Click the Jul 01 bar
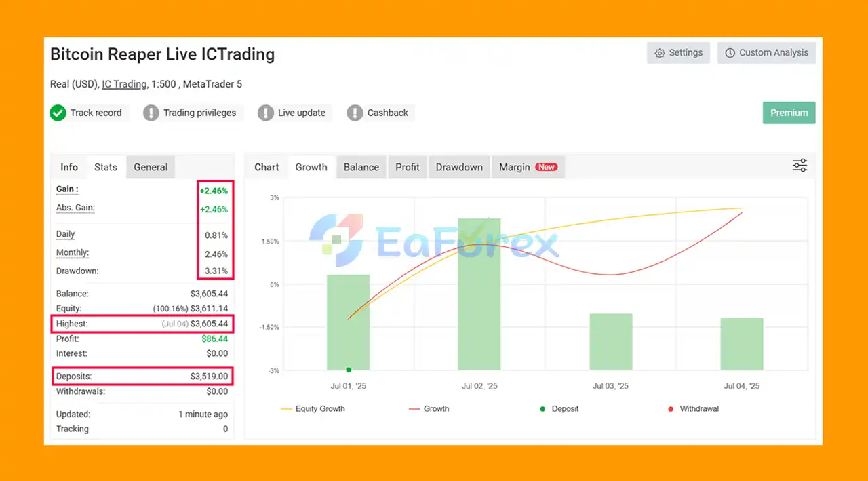The width and height of the screenshot is (868, 481). point(349,322)
